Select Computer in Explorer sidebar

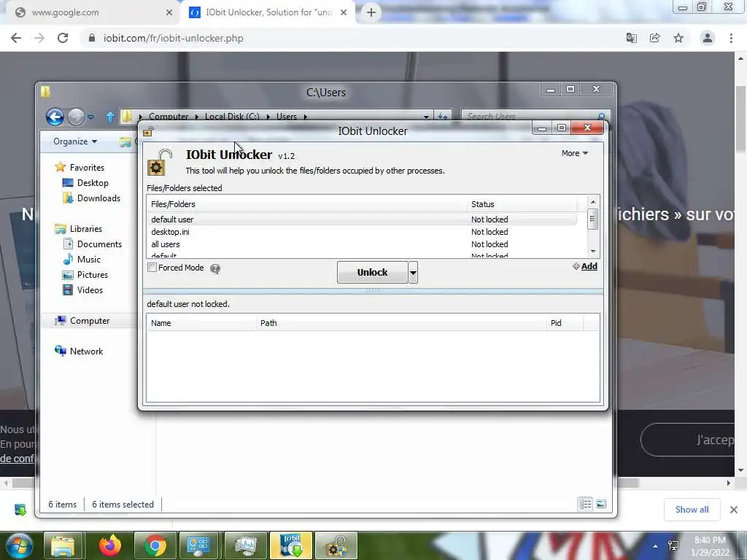90,321
